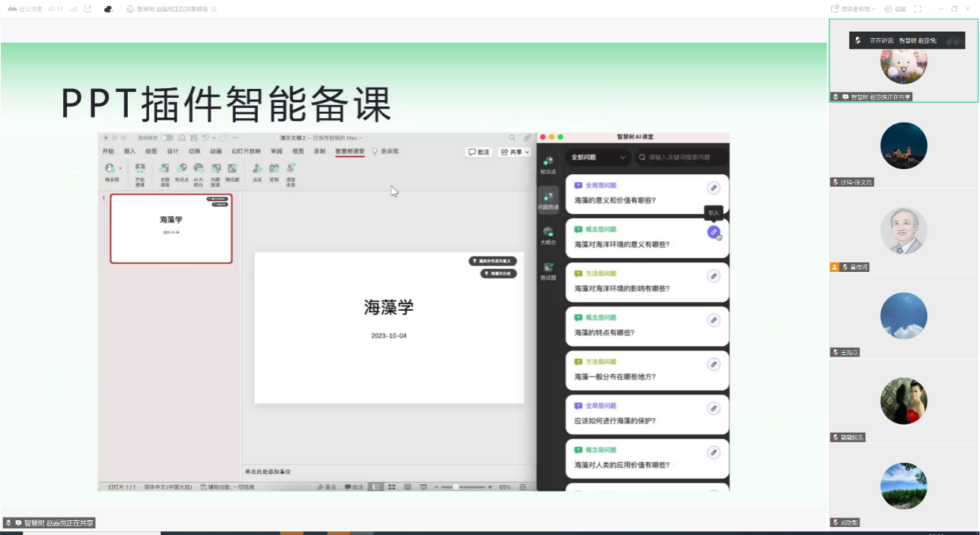
Task: Click the 关联课程 ribbon icon
Action: coord(165,174)
